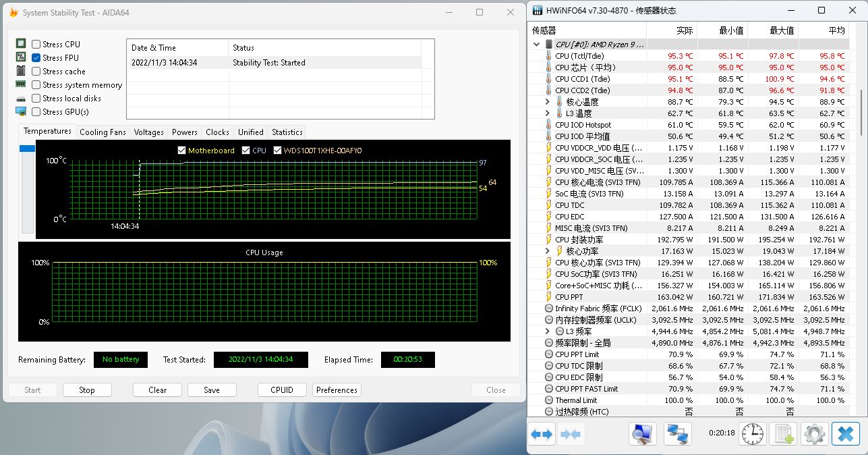868x455 pixels.
Task: Click the disk drive icon beside Stress local disks
Action: coord(21,99)
